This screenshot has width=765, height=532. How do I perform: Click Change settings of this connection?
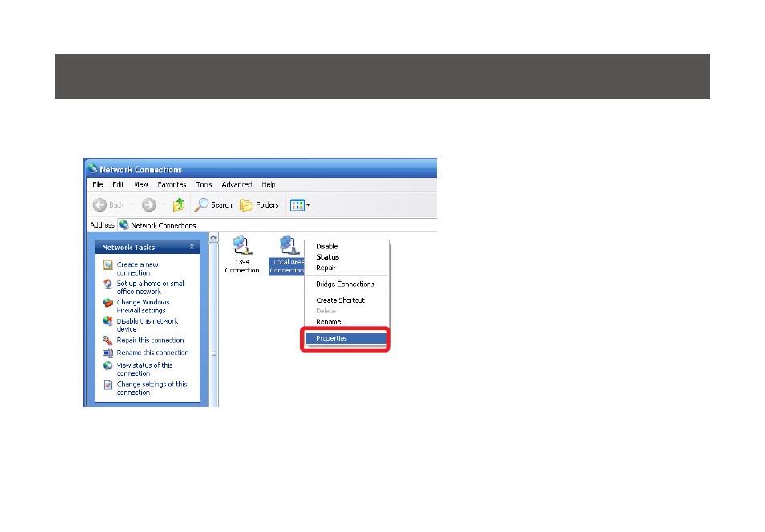pyautogui.click(x=152, y=388)
